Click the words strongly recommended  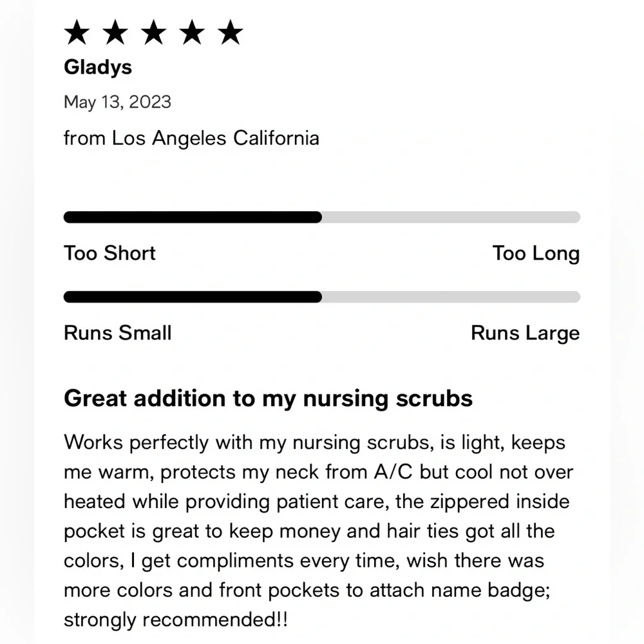pos(176,620)
